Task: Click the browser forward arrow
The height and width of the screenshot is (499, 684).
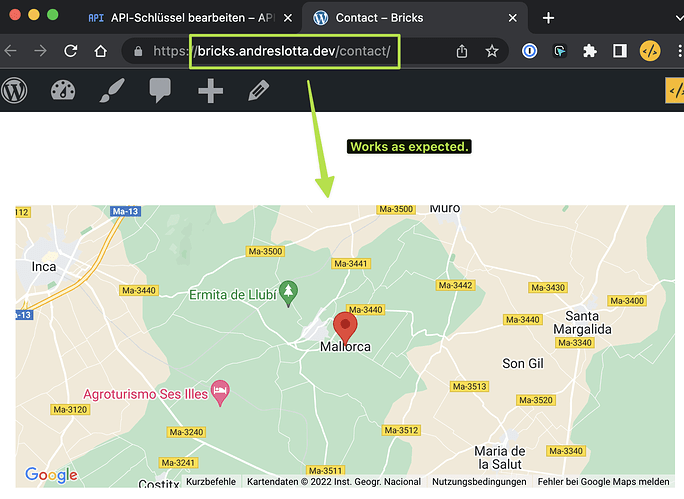Action: 41,51
